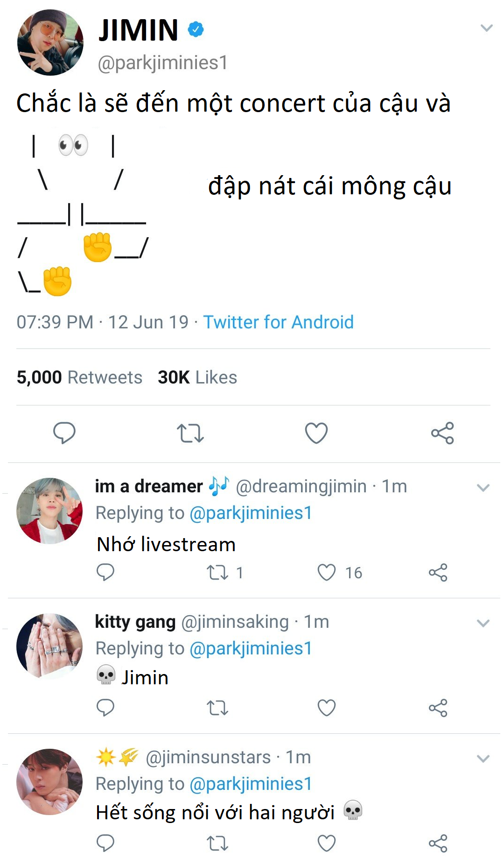Open JIMIN's profile picture
Screen dimensions: 504x866
click(50, 43)
